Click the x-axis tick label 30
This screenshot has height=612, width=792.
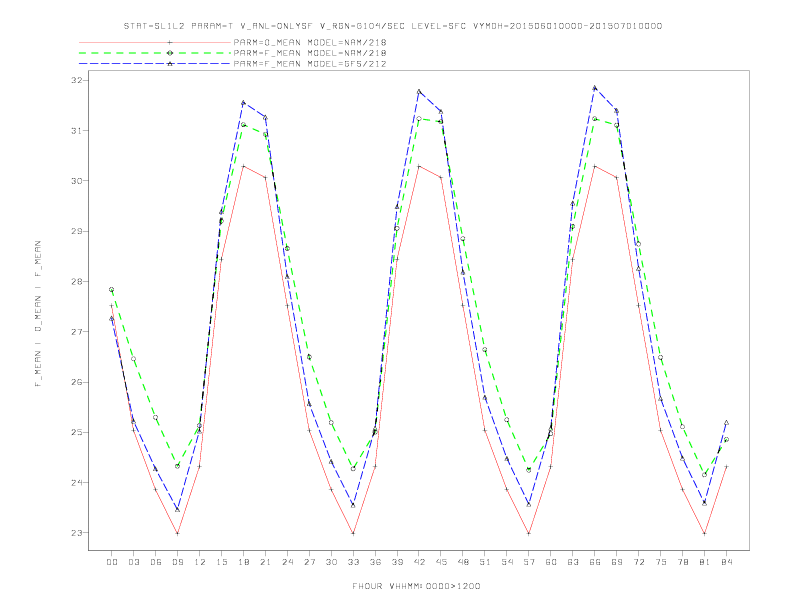(x=331, y=562)
